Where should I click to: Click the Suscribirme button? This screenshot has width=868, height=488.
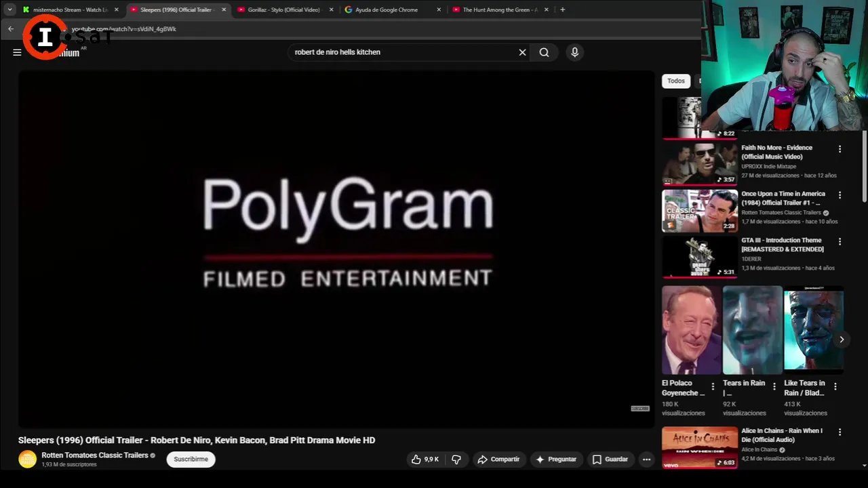191,459
